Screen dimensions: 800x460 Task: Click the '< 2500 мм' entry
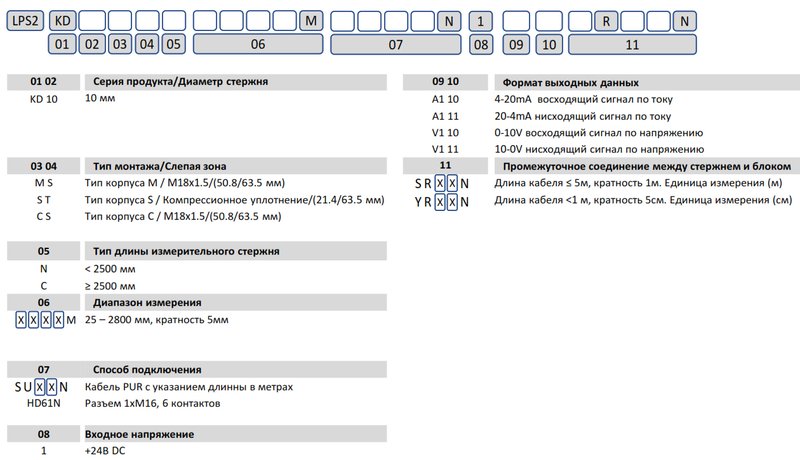coord(110,269)
